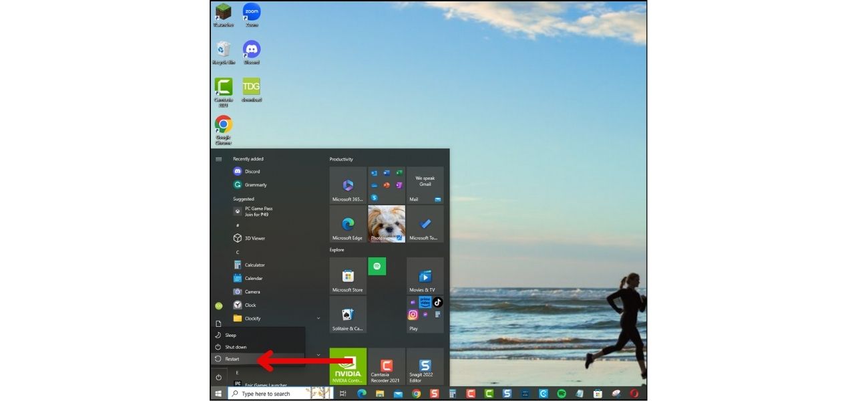Screen dimensions: 868x401
Task: Choose Shut down in the power menu
Action: [x=235, y=347]
